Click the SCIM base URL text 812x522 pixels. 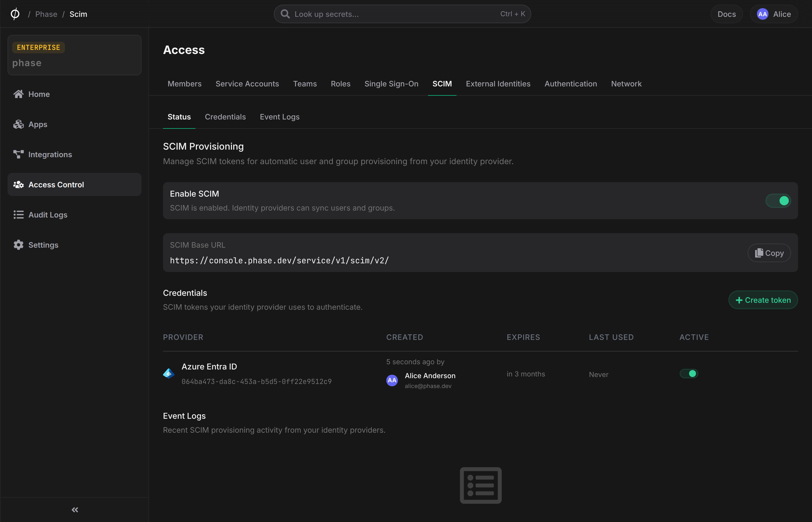click(x=279, y=260)
